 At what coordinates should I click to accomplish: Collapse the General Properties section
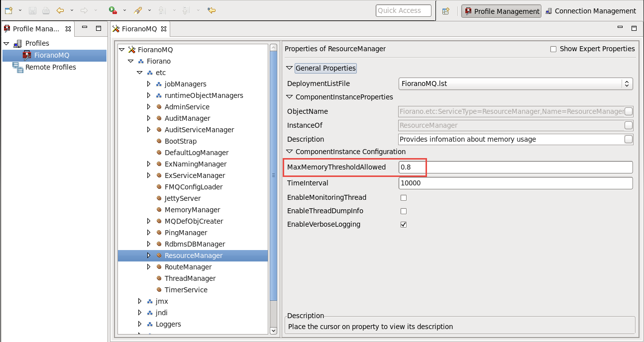[x=290, y=68]
